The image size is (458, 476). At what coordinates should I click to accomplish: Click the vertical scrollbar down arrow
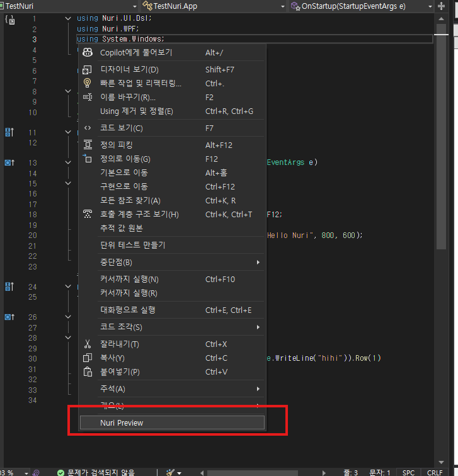[x=441, y=462]
